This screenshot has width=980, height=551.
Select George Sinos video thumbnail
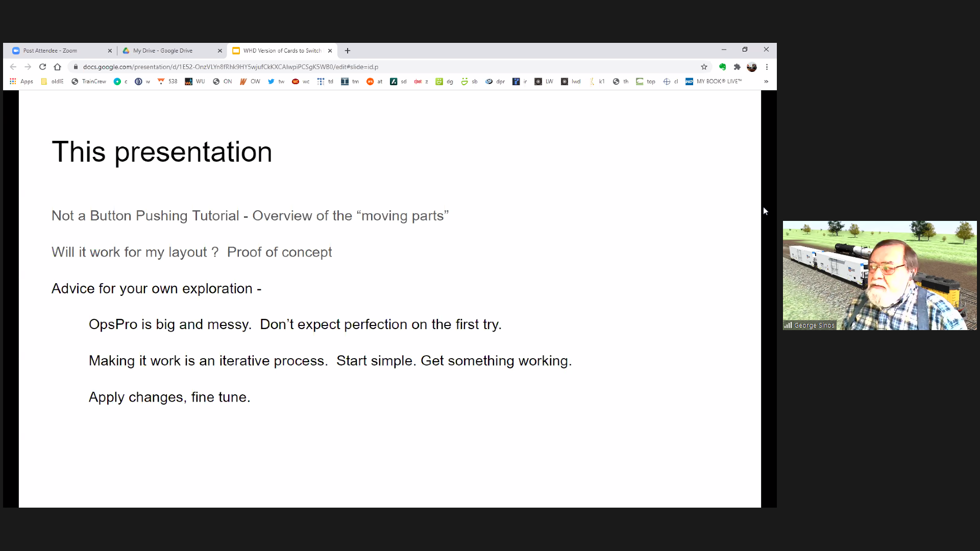879,275
